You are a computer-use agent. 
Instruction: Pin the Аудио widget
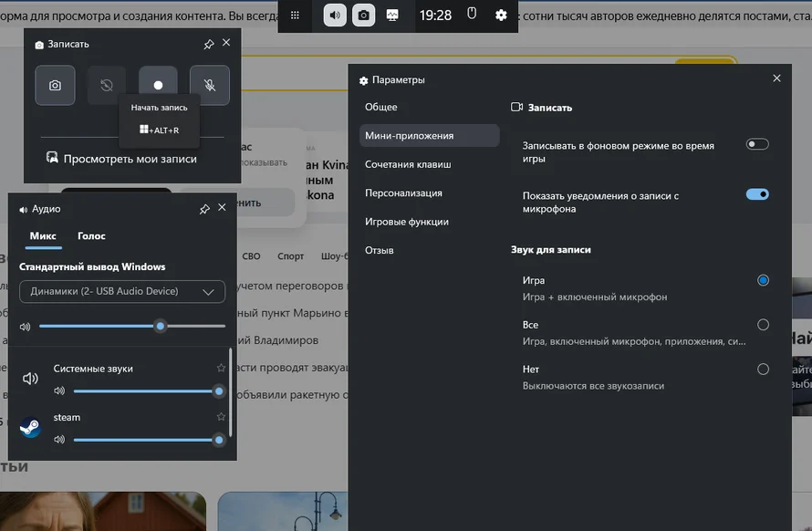pyautogui.click(x=204, y=209)
